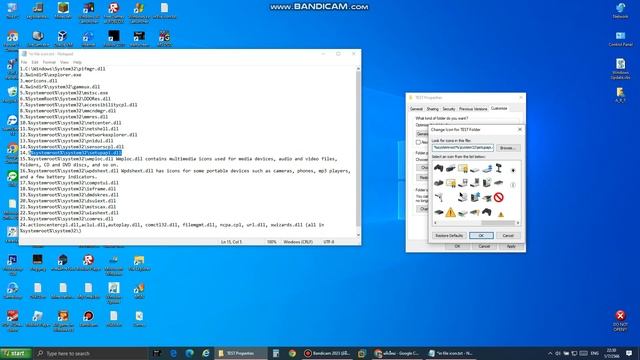
Task: Switch to the General tab
Action: pos(416,109)
